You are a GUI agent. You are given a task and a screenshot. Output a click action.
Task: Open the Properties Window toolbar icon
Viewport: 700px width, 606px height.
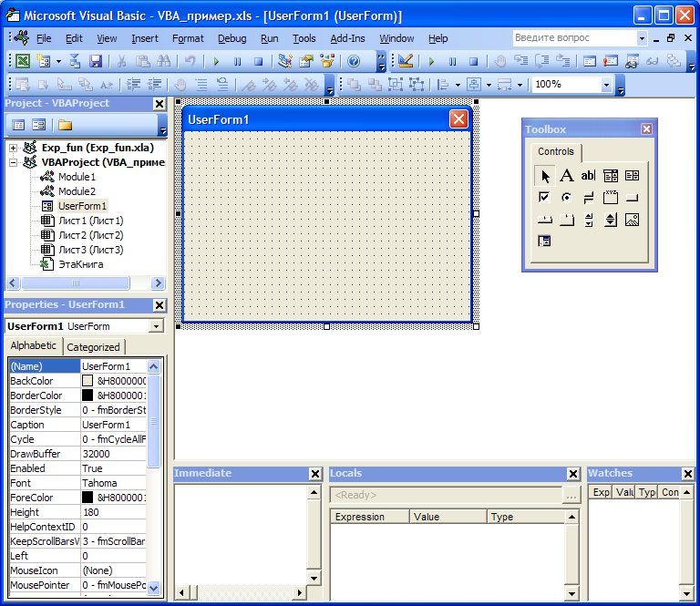[x=306, y=61]
